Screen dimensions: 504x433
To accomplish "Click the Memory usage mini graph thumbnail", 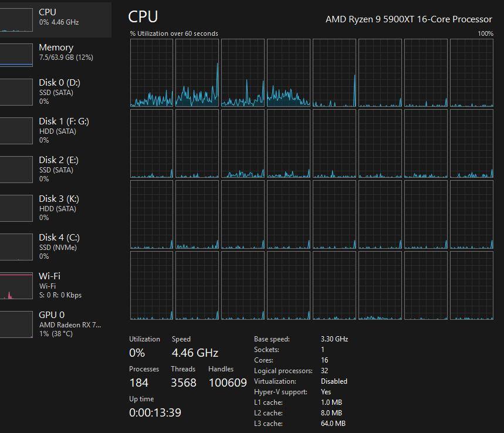I will (16, 55).
